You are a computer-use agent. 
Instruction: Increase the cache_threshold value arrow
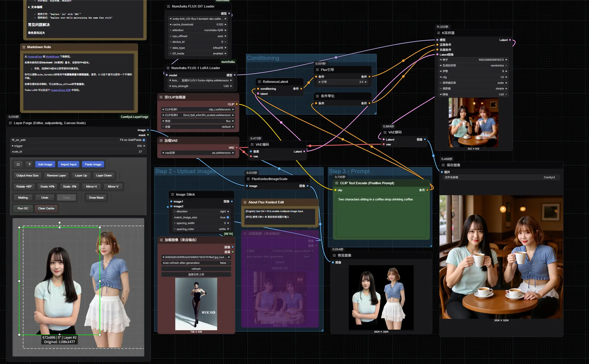click(x=225, y=25)
